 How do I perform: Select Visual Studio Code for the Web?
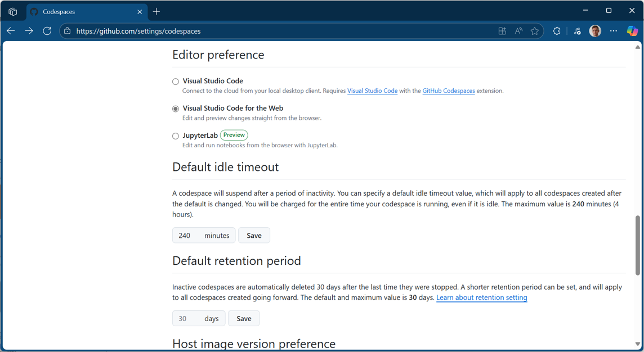point(176,109)
